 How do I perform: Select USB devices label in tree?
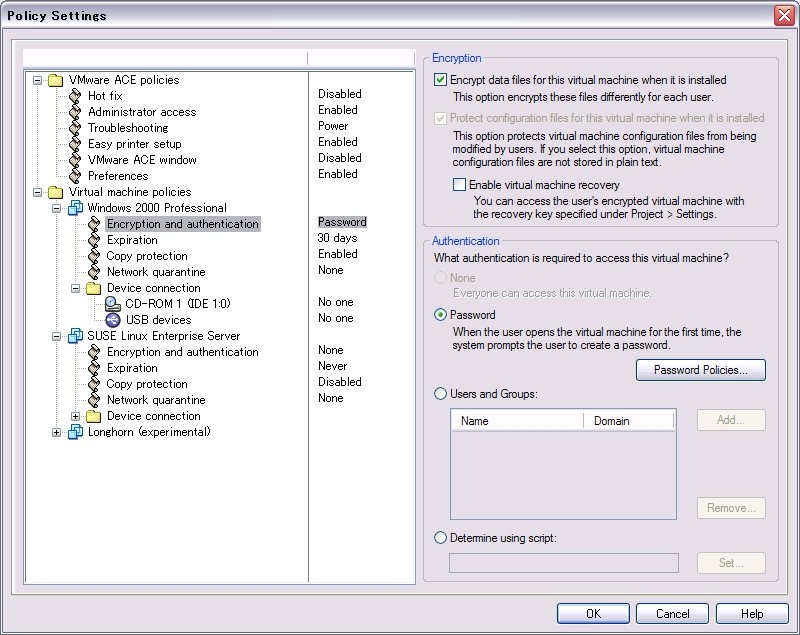click(158, 320)
